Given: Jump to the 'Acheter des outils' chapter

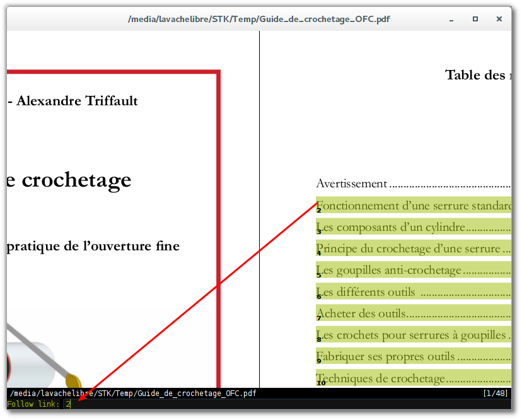Looking at the screenshot, I should coord(414,313).
